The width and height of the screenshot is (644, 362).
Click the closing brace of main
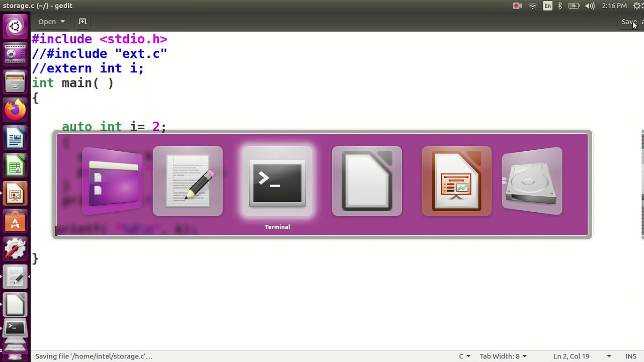[x=35, y=258]
